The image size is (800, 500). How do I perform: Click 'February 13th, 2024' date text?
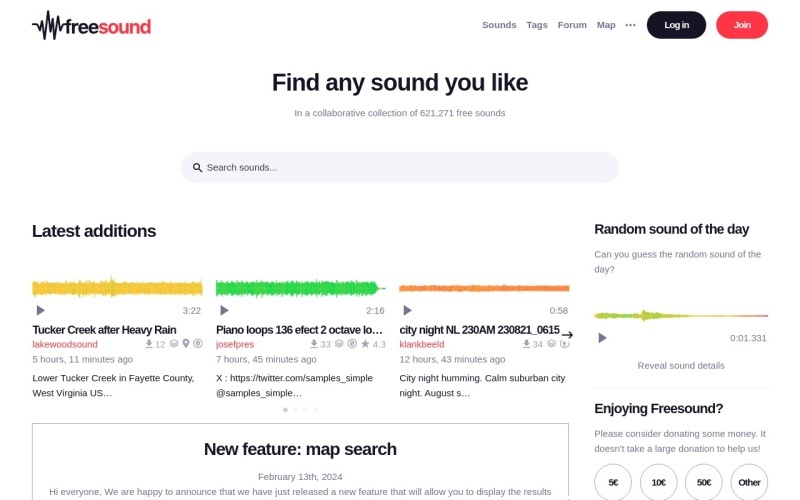coord(300,477)
